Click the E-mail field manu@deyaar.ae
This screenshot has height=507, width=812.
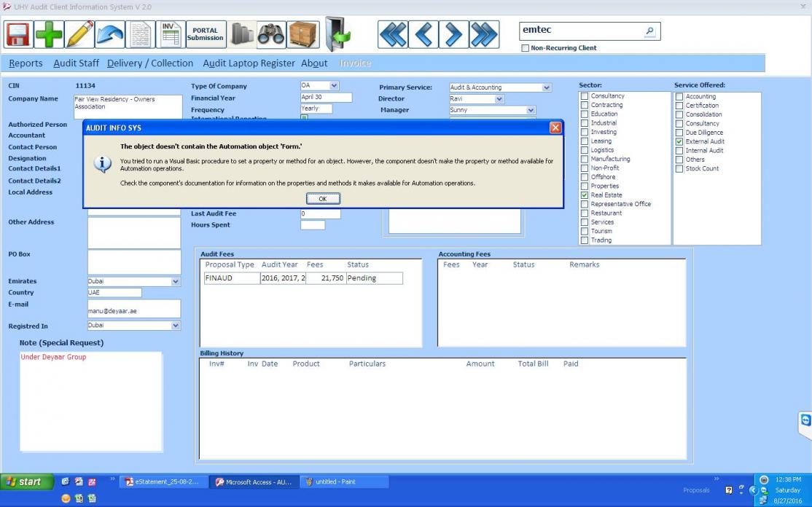pos(134,308)
